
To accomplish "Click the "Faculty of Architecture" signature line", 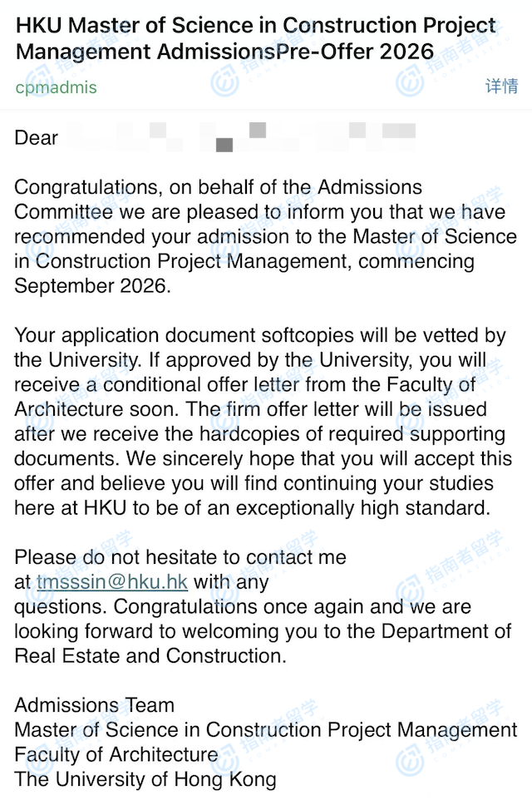I will point(116,755).
